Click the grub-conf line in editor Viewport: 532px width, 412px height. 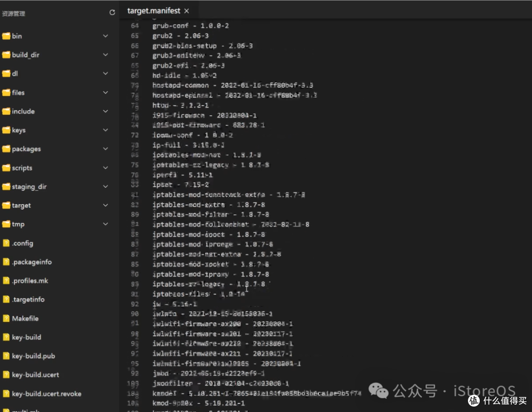(191, 26)
